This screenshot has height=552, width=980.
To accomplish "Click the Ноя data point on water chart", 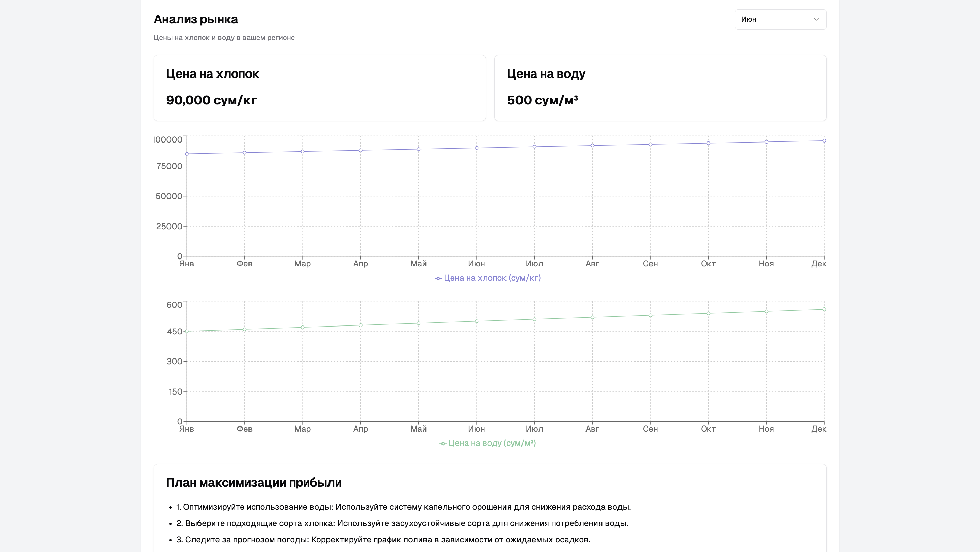I will [766, 311].
